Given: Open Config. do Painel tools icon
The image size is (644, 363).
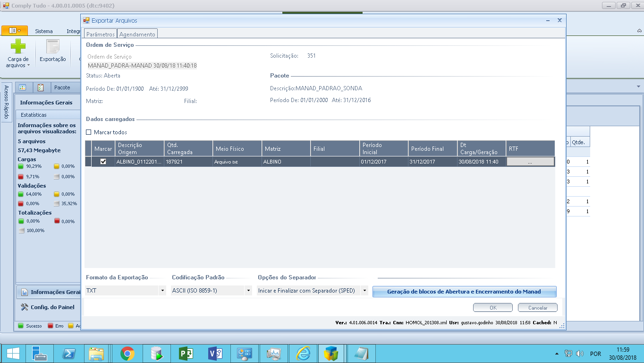Looking at the screenshot, I should pyautogui.click(x=24, y=307).
